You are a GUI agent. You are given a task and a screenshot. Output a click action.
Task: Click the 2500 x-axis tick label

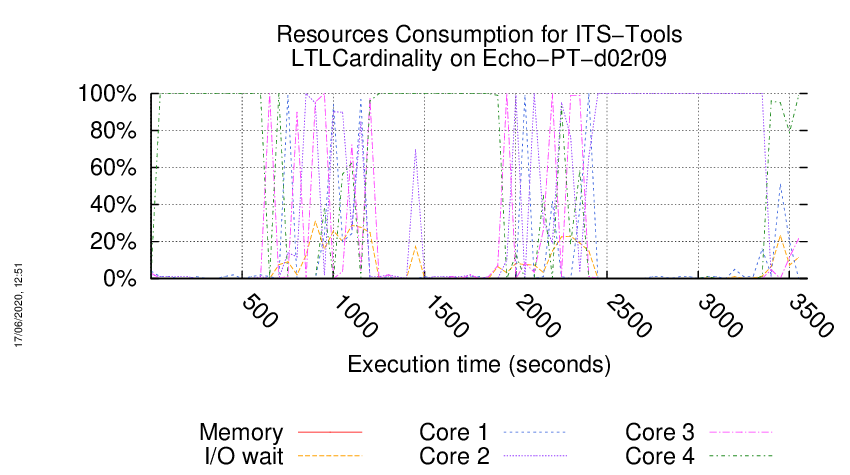pos(629,316)
